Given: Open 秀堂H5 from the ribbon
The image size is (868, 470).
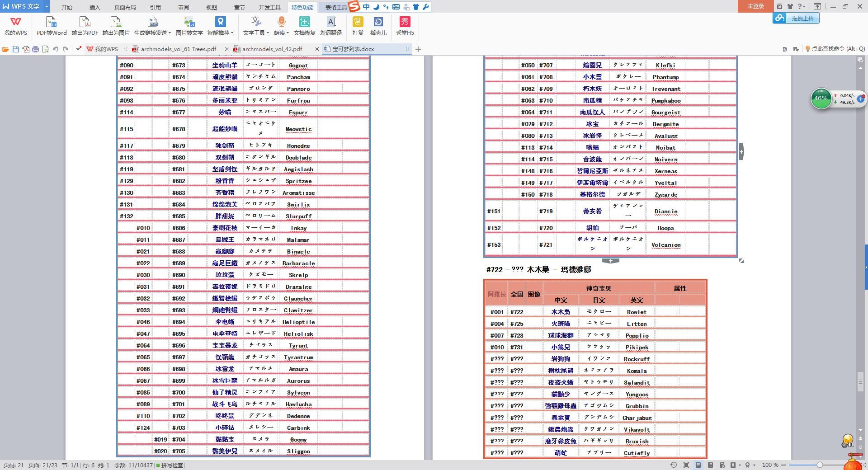Looking at the screenshot, I should point(405,26).
